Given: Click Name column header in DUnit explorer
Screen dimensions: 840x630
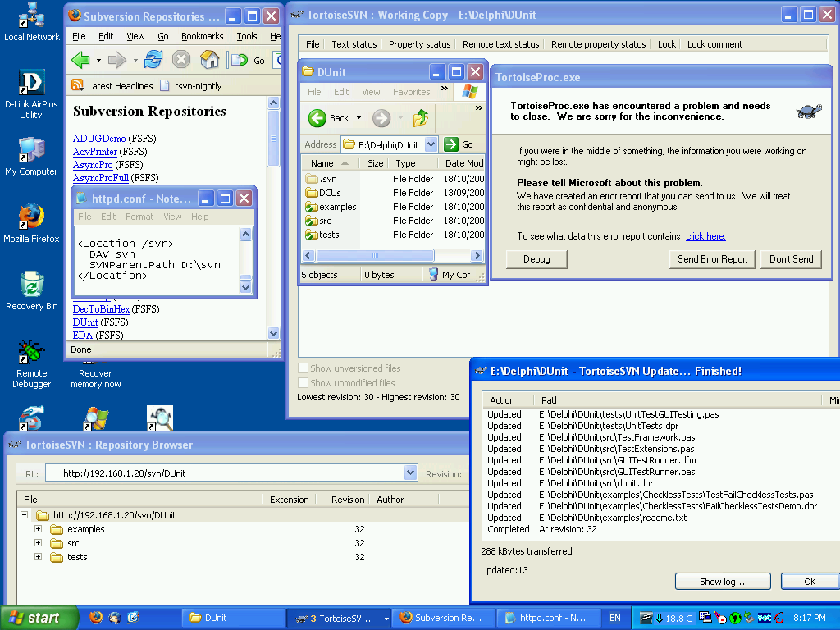Looking at the screenshot, I should 330,163.
